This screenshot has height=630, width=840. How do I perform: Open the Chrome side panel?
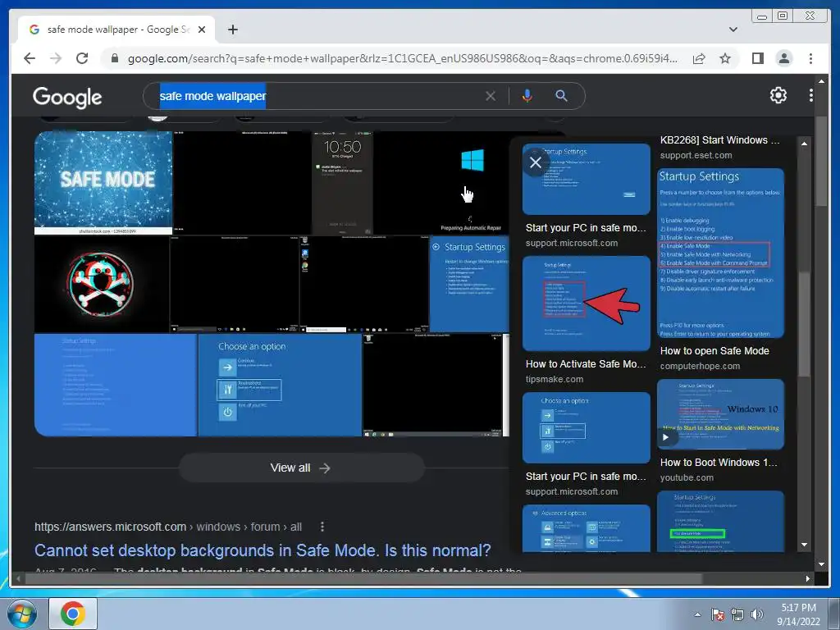757,58
